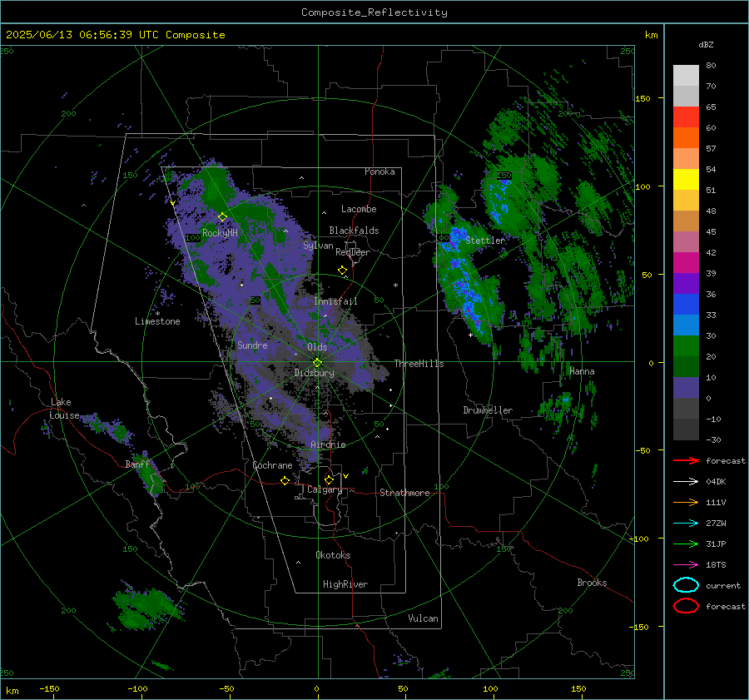Click the Sundre town label
The image size is (749, 700).
(x=252, y=345)
